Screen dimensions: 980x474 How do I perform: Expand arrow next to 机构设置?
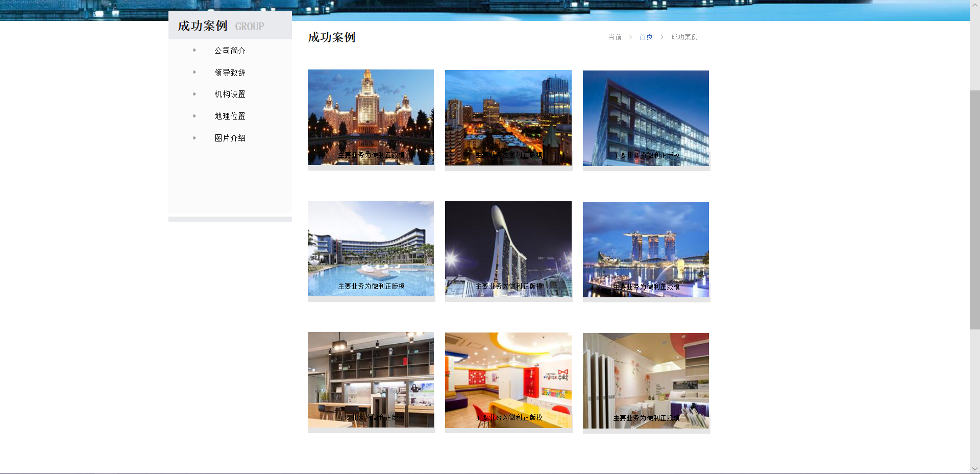(x=194, y=94)
